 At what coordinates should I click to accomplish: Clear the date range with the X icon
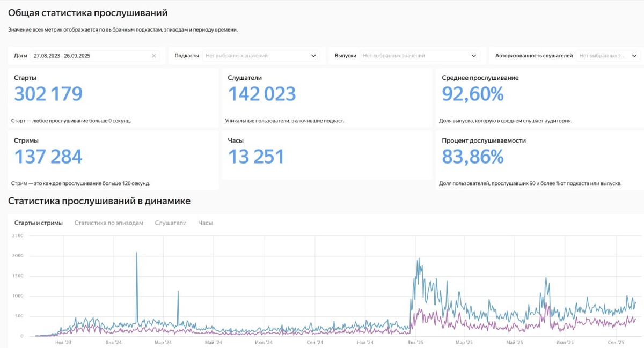[154, 56]
